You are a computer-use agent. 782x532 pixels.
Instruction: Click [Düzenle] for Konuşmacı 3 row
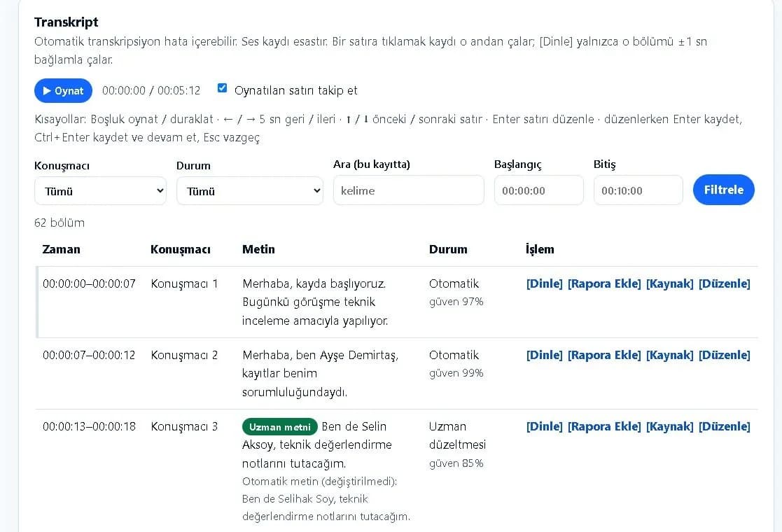pyautogui.click(x=724, y=426)
